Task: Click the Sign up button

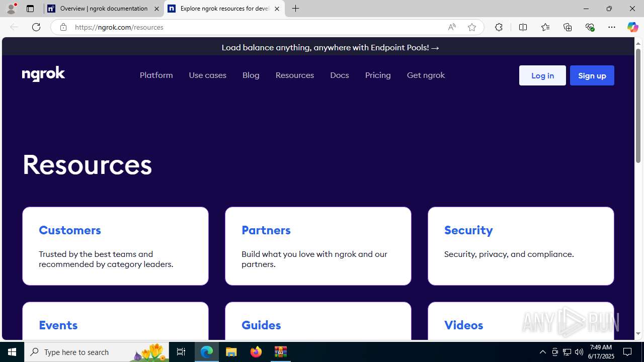Action: (592, 75)
